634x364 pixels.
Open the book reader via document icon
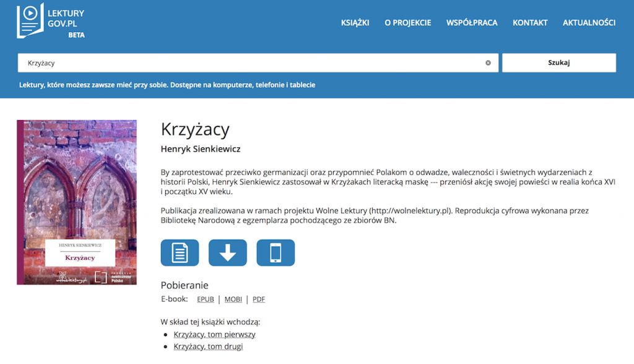179,253
